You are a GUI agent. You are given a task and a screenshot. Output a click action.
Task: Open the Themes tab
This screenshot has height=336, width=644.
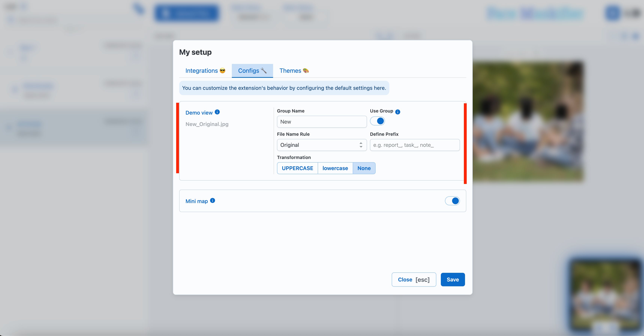pyautogui.click(x=294, y=71)
